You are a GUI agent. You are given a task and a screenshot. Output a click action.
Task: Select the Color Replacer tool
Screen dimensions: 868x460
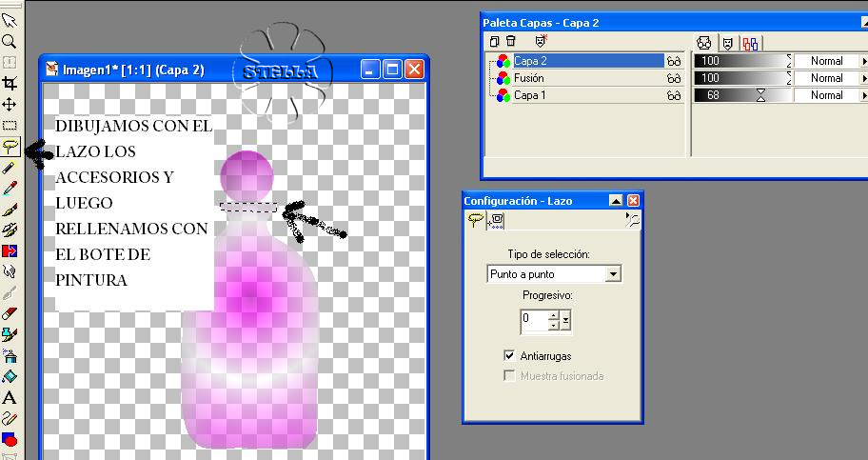pyautogui.click(x=10, y=251)
